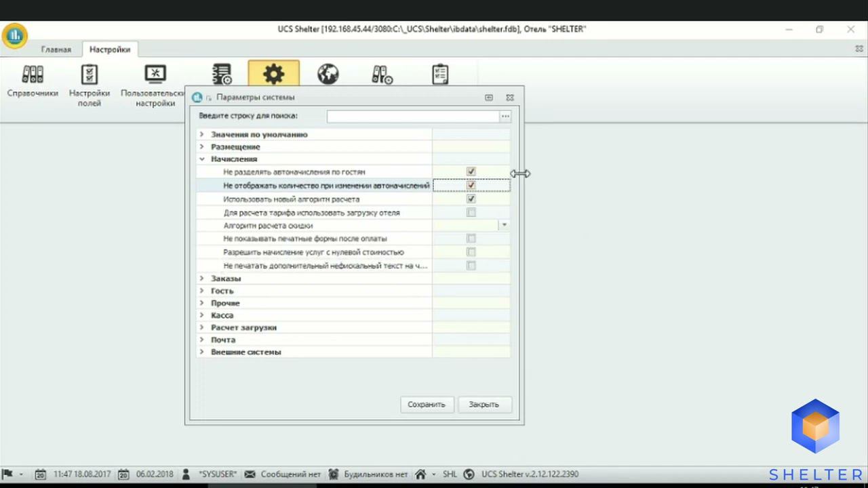Enable Для расчета тарифа использовать загрузку отеля
The width and height of the screenshot is (868, 488).
tap(471, 212)
